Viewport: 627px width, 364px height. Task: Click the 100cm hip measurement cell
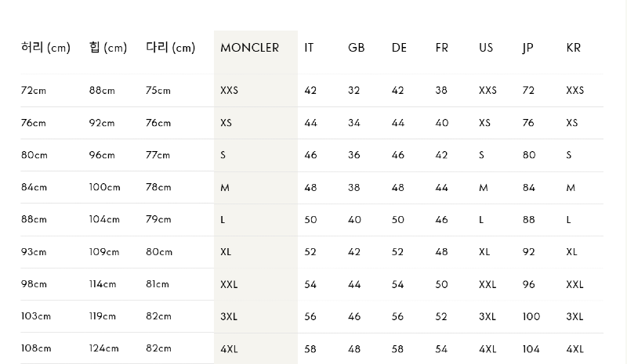(105, 187)
